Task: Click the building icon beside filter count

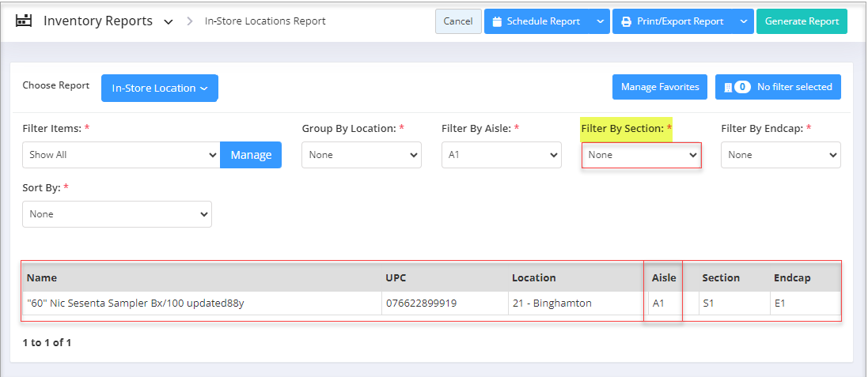Action: point(728,88)
